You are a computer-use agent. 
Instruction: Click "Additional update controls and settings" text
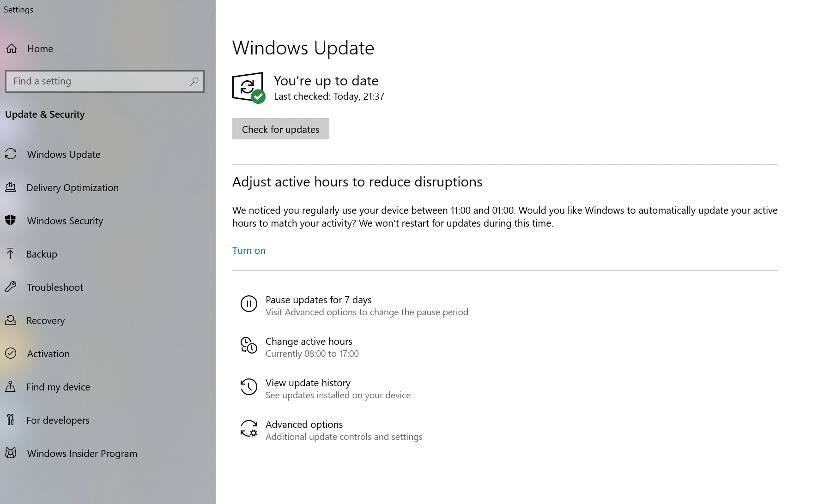coord(344,437)
